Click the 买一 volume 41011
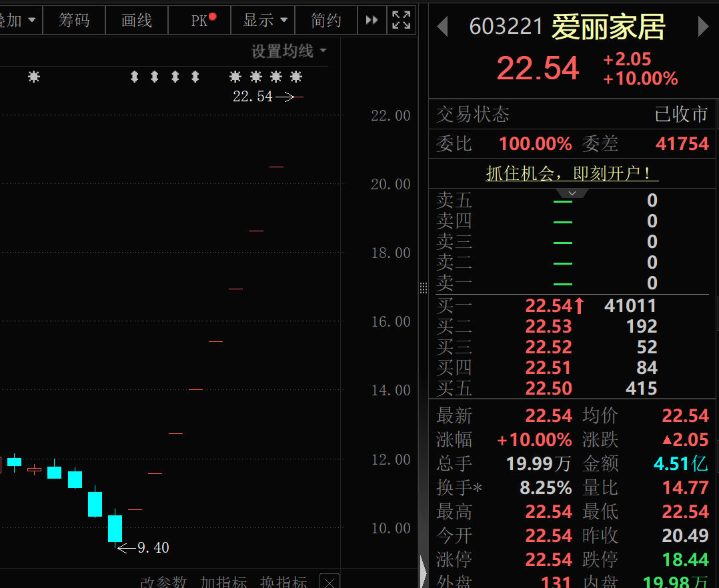 tap(630, 305)
